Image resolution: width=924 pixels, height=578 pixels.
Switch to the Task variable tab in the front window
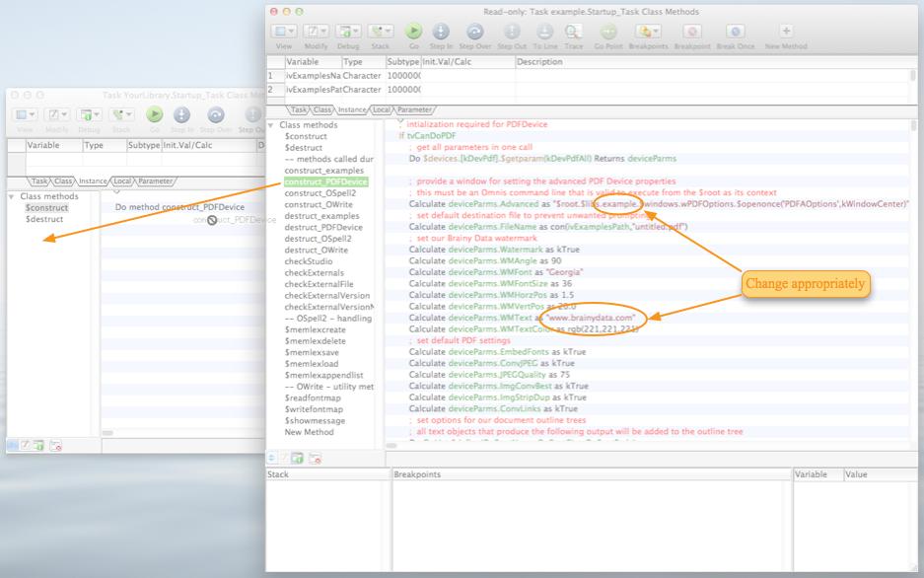point(299,109)
